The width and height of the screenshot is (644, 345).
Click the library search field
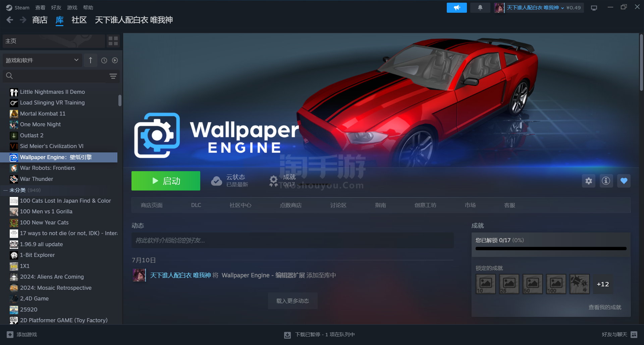tap(60, 76)
